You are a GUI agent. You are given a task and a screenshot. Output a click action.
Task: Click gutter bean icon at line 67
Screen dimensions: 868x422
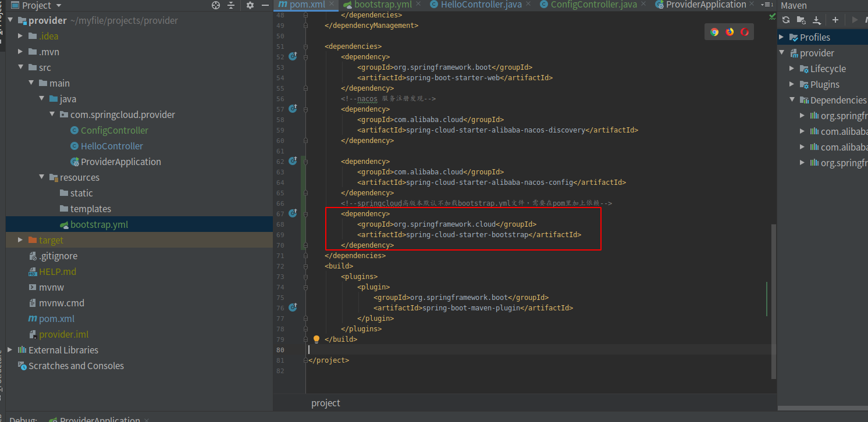pyautogui.click(x=293, y=213)
